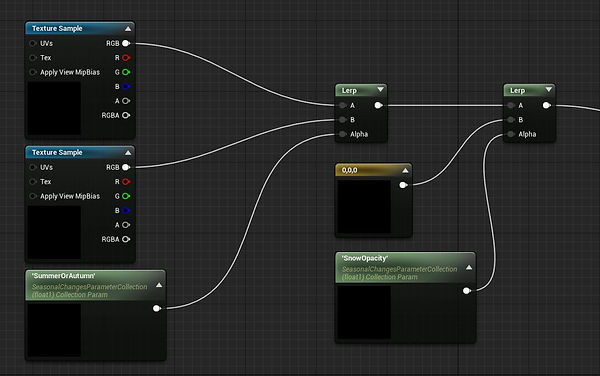Click the blue B output pin of bottom Texture Sample
This screenshot has height=376, width=600.
point(126,210)
